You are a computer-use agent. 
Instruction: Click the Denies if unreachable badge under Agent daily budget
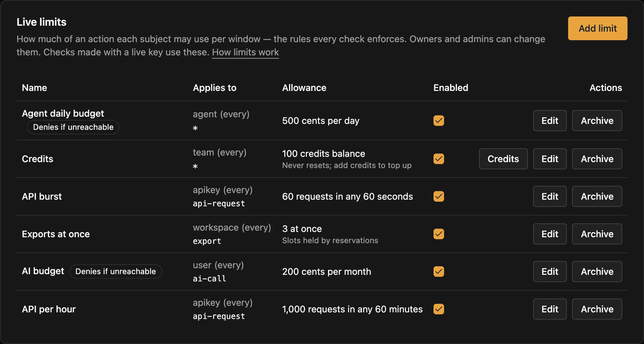tap(73, 127)
